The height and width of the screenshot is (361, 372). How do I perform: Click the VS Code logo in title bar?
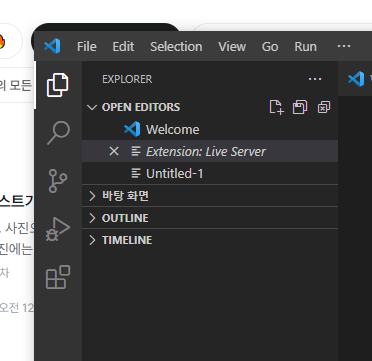tap(52, 46)
